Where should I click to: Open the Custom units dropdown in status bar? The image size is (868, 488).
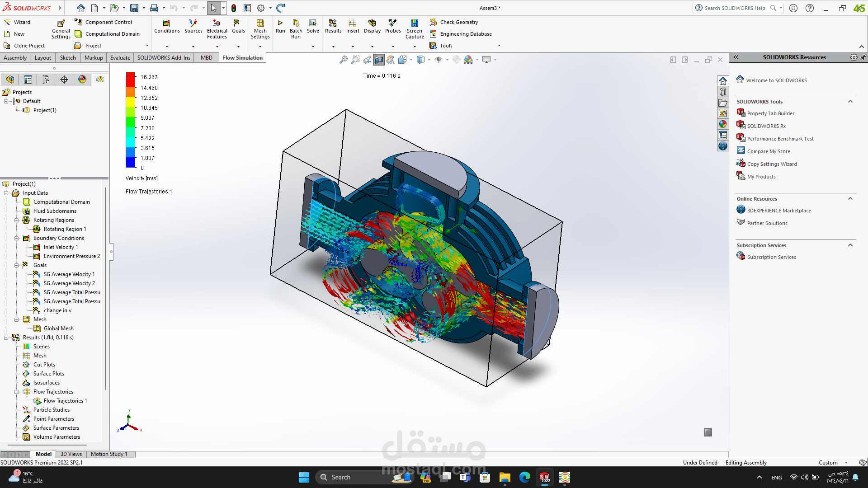point(846,463)
